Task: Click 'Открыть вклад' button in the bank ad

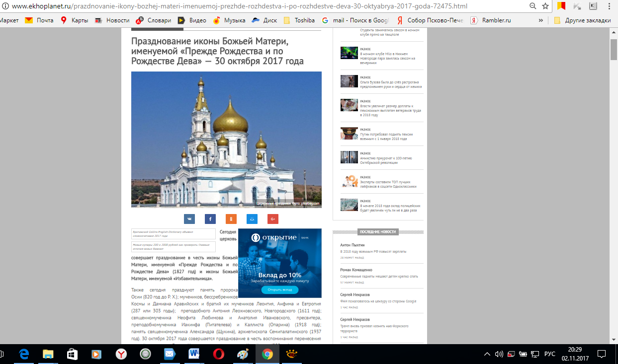Action: (280, 290)
